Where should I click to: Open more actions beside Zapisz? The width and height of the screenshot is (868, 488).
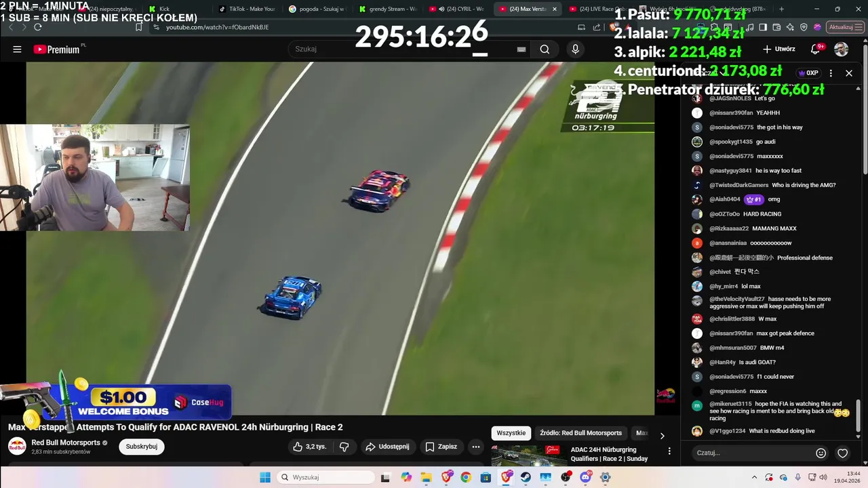(476, 447)
